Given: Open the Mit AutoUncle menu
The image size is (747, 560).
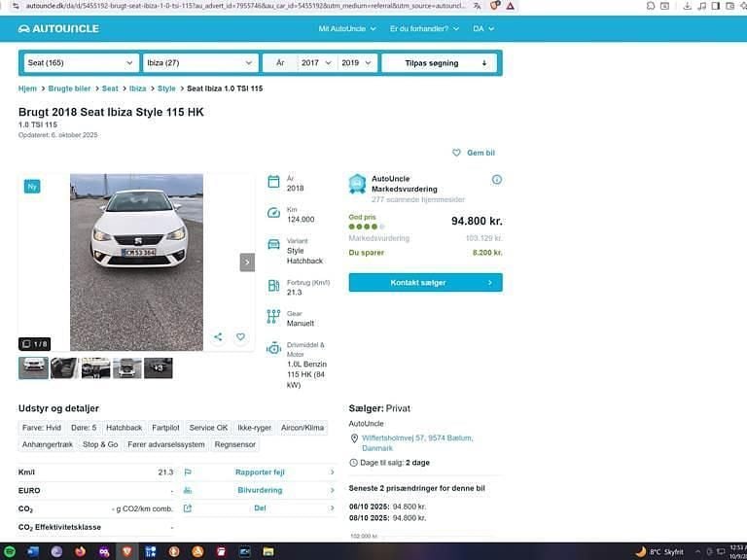Looking at the screenshot, I should coord(347,28).
